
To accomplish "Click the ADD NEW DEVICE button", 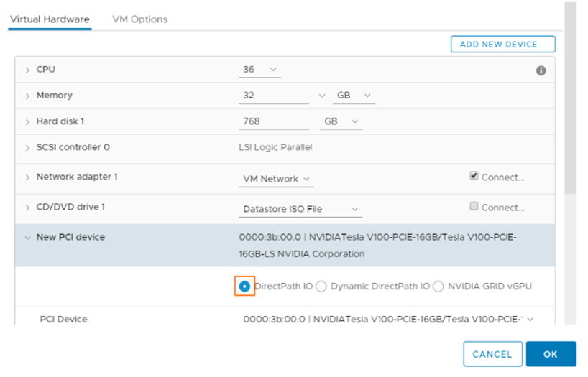I will point(502,45).
